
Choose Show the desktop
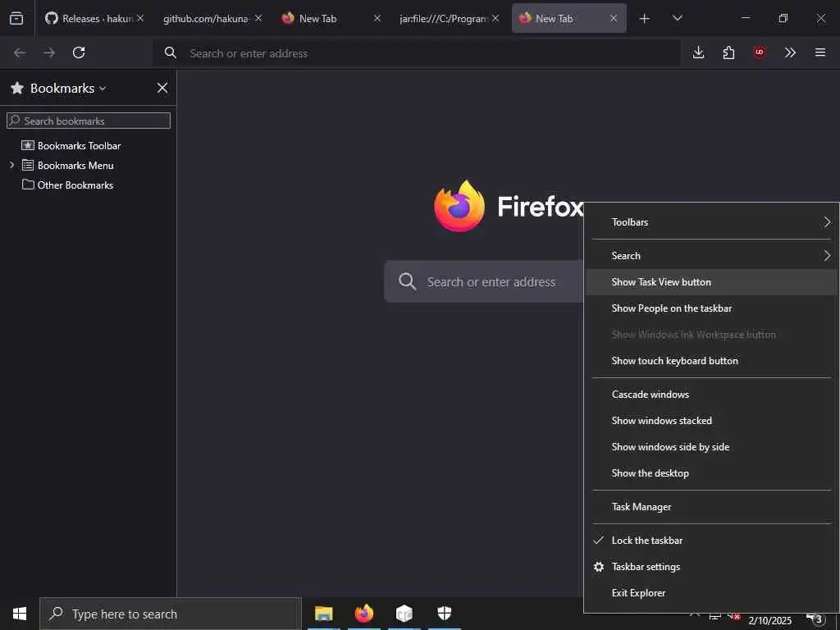[x=711, y=473]
